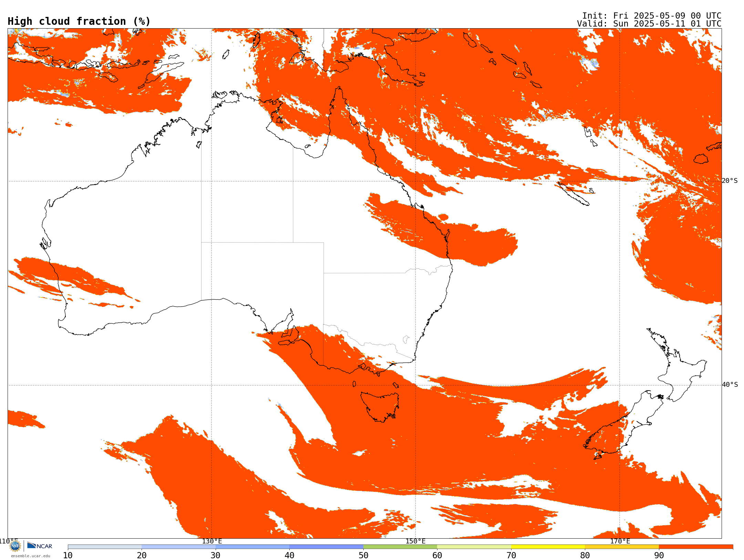Click the 20°S latitude label
Viewport: 744px width, 560px height.
point(730,181)
